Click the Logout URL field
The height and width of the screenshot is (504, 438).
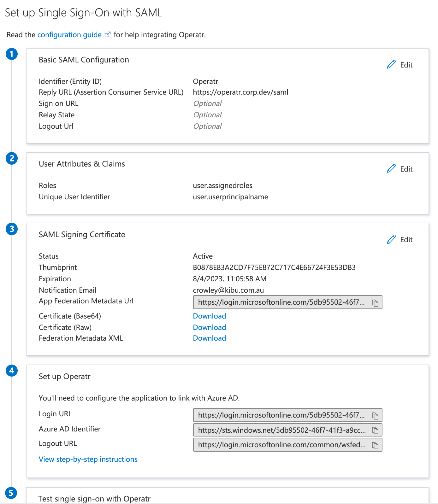pyautogui.click(x=287, y=445)
